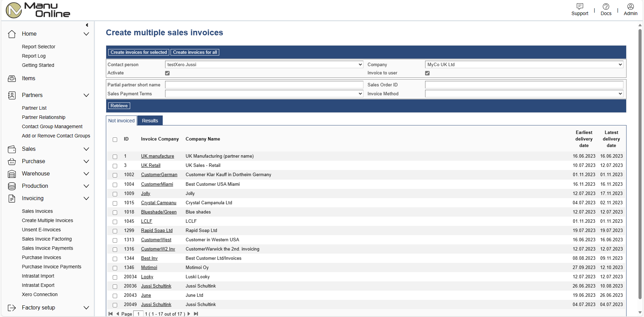Click the vertical page scrollbar

[640, 164]
